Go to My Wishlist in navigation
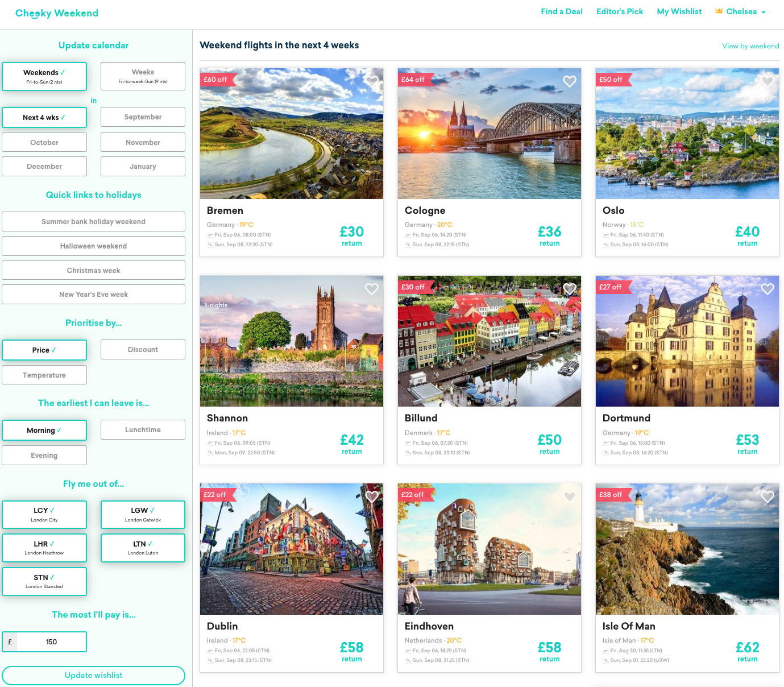The height and width of the screenshot is (687, 784). (679, 11)
